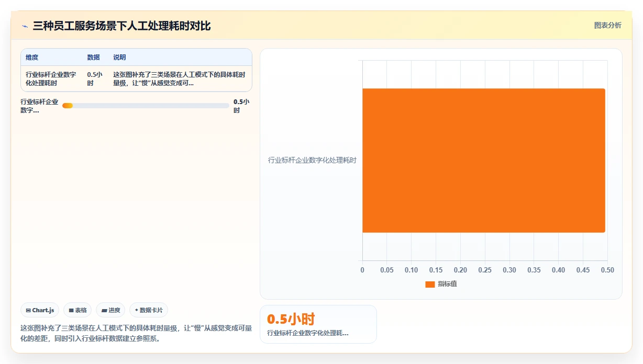Select the 0.5小时 table cell
Image resolution: width=643 pixels, height=364 pixels.
95,78
